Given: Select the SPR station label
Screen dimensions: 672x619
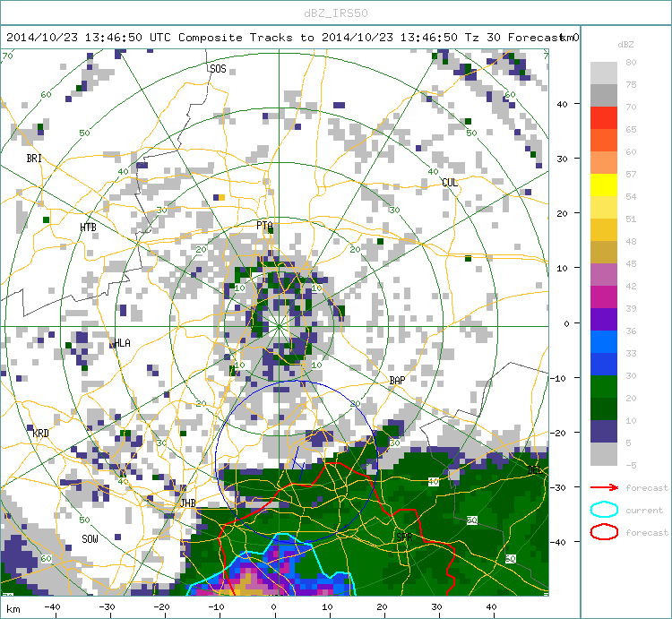Looking at the screenshot, I should [x=404, y=537].
